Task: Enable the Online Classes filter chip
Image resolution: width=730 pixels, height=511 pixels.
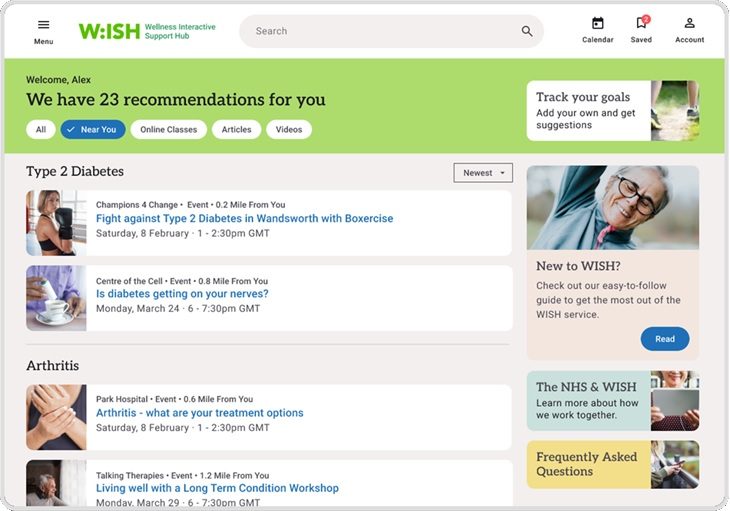Action: 168,129
